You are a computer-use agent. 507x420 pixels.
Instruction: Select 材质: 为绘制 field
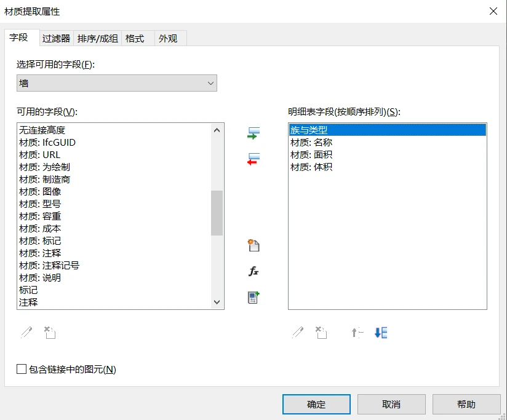(114, 167)
